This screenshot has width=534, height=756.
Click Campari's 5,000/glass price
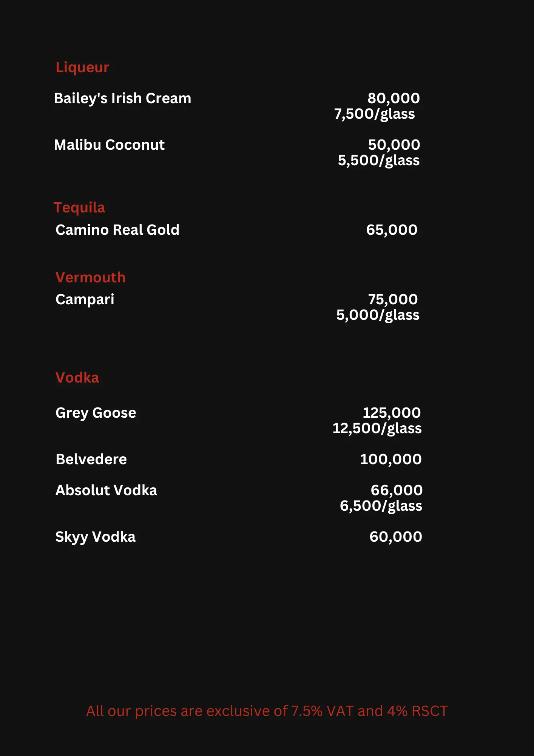point(378,315)
